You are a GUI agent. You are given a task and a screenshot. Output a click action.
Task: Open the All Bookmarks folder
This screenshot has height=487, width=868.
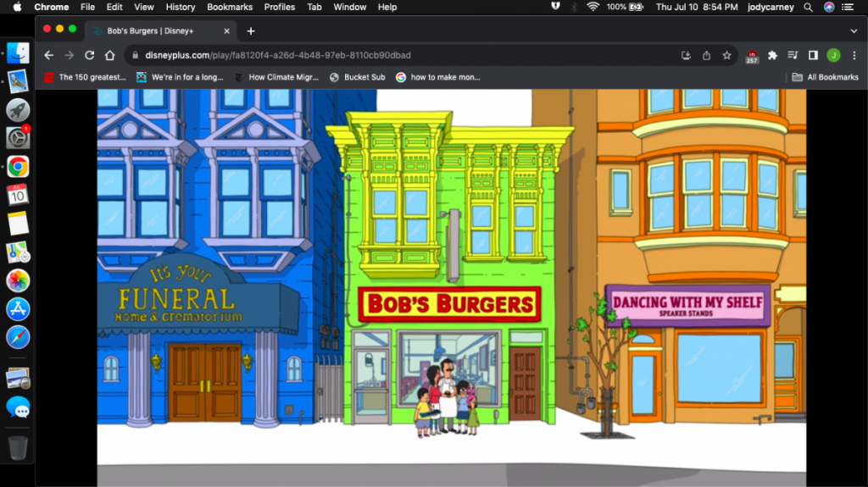825,77
